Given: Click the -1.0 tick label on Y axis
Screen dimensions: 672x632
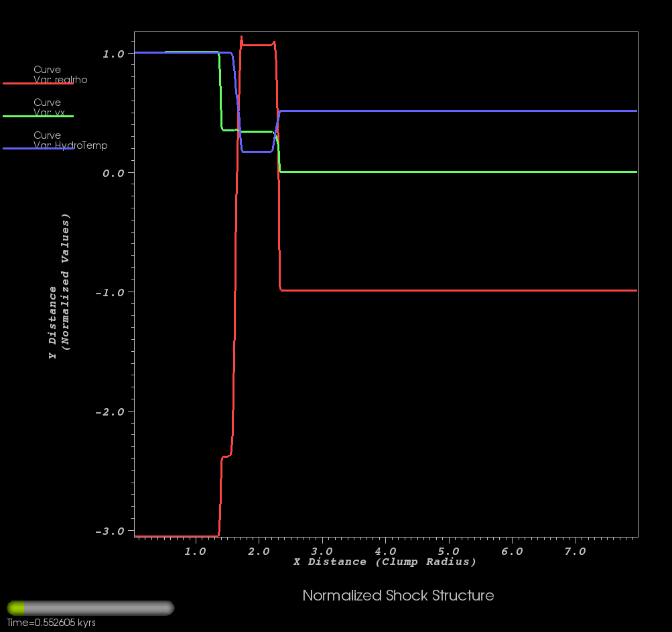Looking at the screenshot, I should 110,293.
